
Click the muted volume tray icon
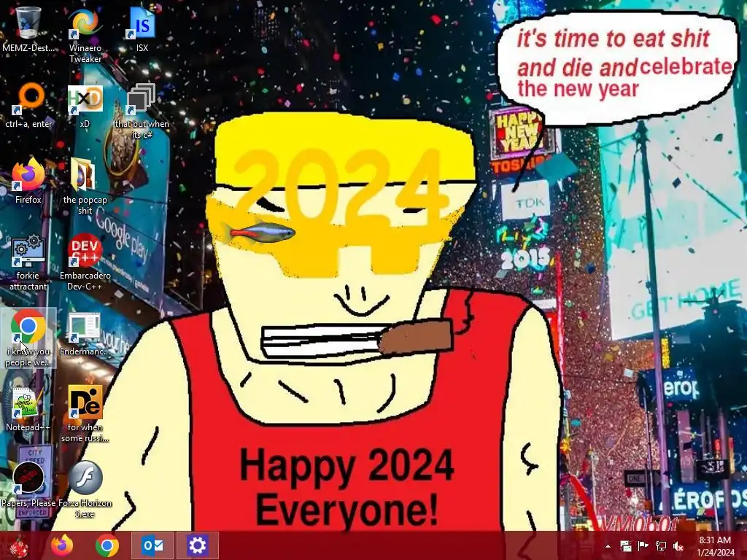(x=678, y=546)
